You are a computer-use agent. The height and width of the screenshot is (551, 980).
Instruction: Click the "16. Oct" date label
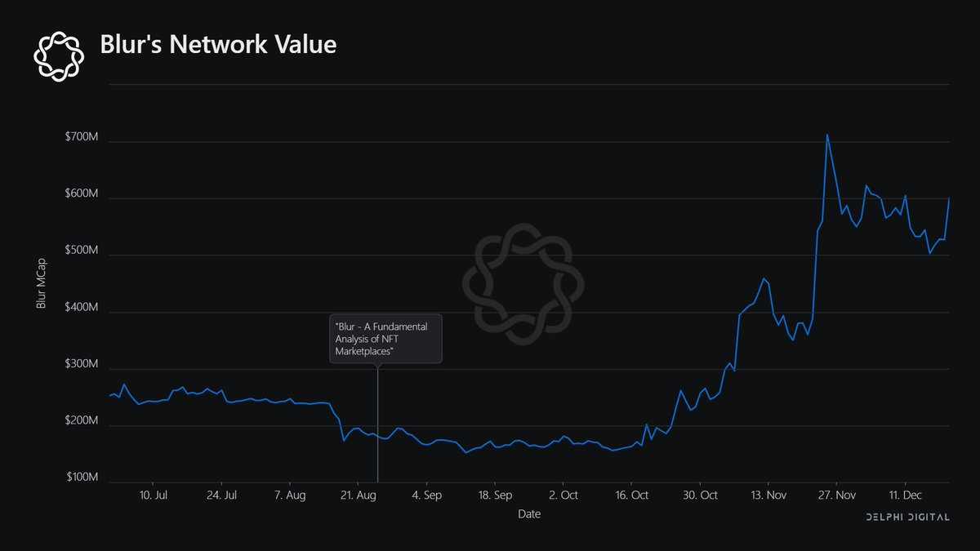pyautogui.click(x=631, y=495)
